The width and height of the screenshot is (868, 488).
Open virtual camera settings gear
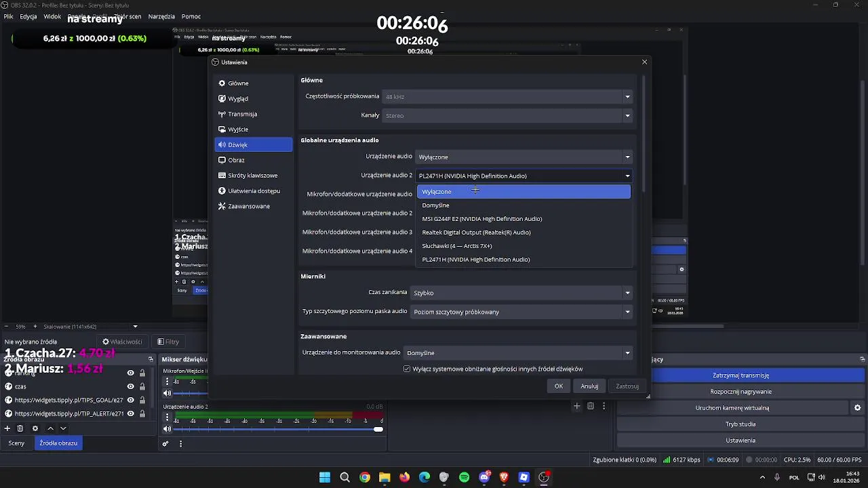(857, 408)
